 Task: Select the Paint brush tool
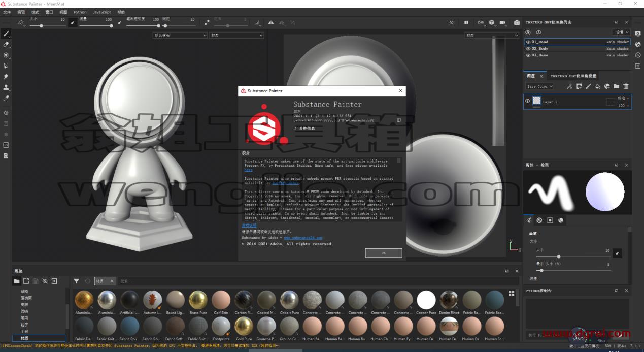click(x=6, y=34)
